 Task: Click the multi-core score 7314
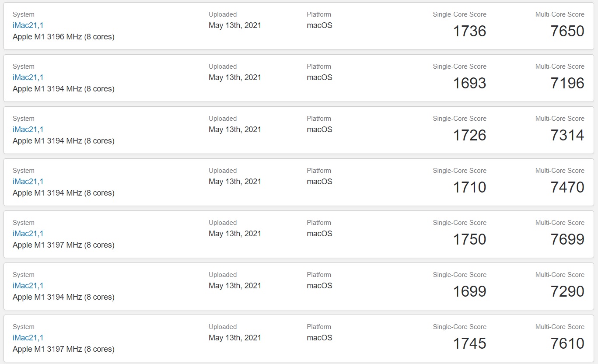(x=567, y=135)
